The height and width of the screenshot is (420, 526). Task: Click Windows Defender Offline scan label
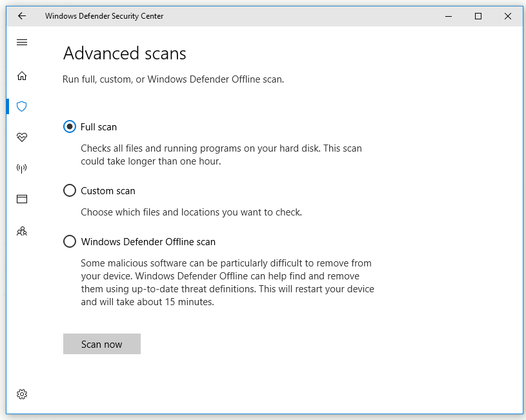click(148, 242)
